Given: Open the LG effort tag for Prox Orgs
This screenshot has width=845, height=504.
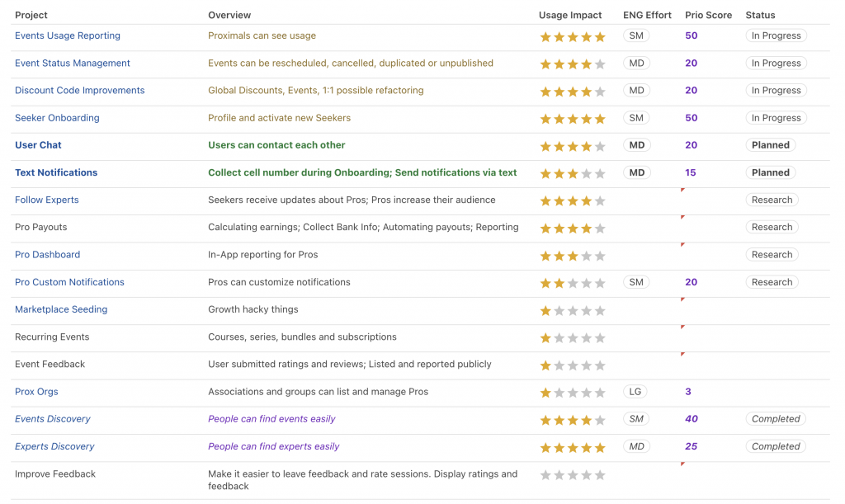Looking at the screenshot, I should pos(635,392).
